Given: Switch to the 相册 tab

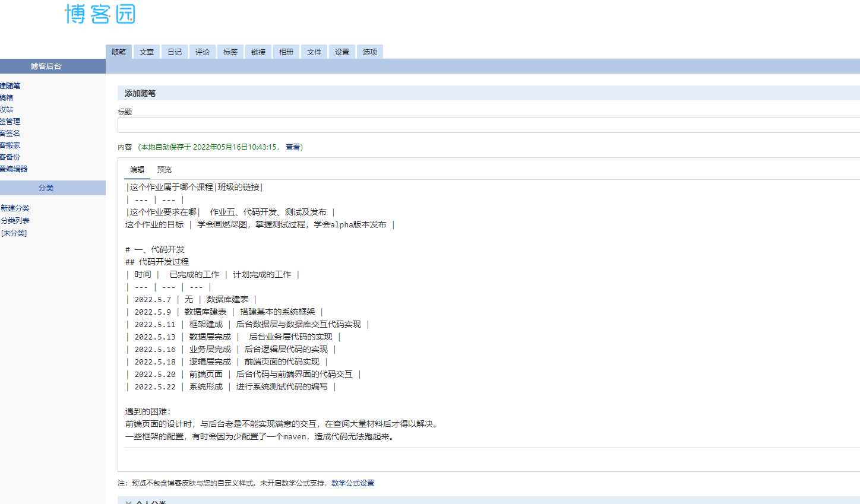Looking at the screenshot, I should coord(286,52).
